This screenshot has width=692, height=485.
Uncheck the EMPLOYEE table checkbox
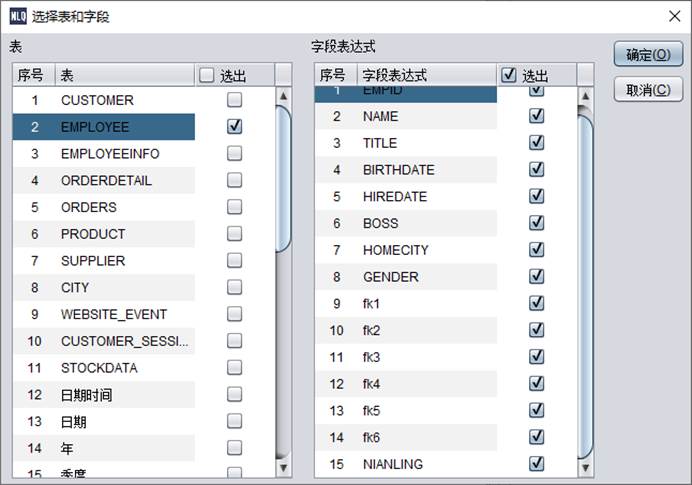click(234, 127)
